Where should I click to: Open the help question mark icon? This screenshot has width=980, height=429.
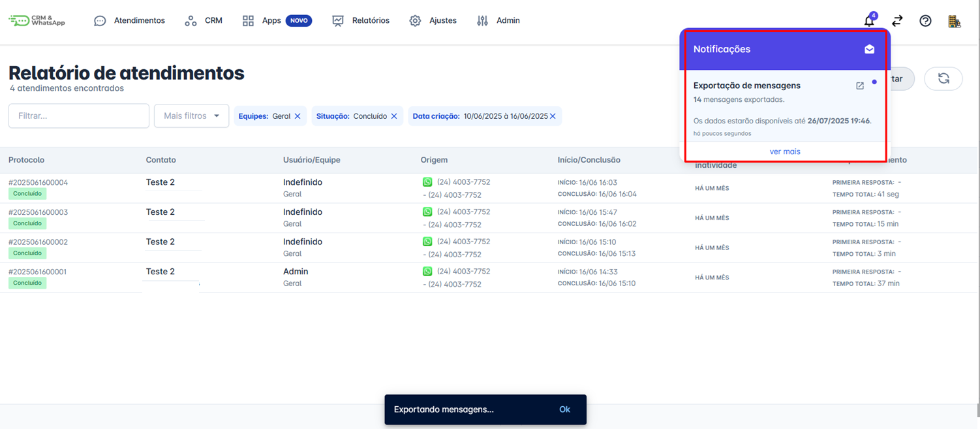coord(925,21)
